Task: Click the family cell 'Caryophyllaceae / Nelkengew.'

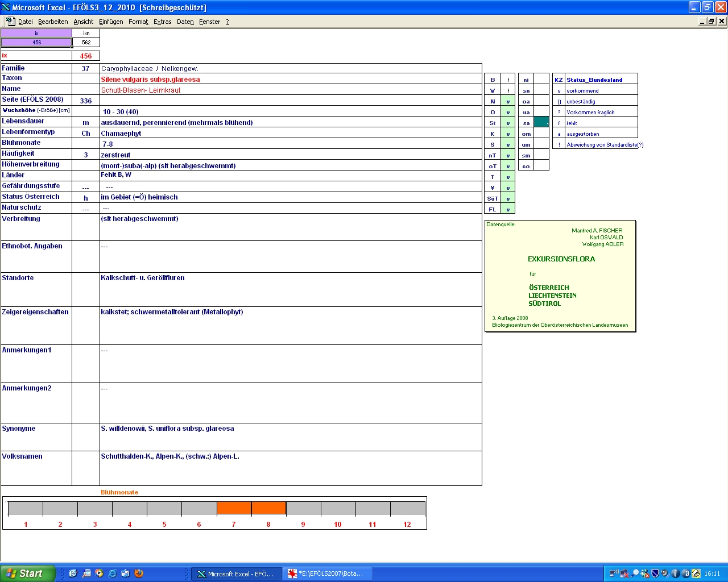Action: [x=291, y=68]
